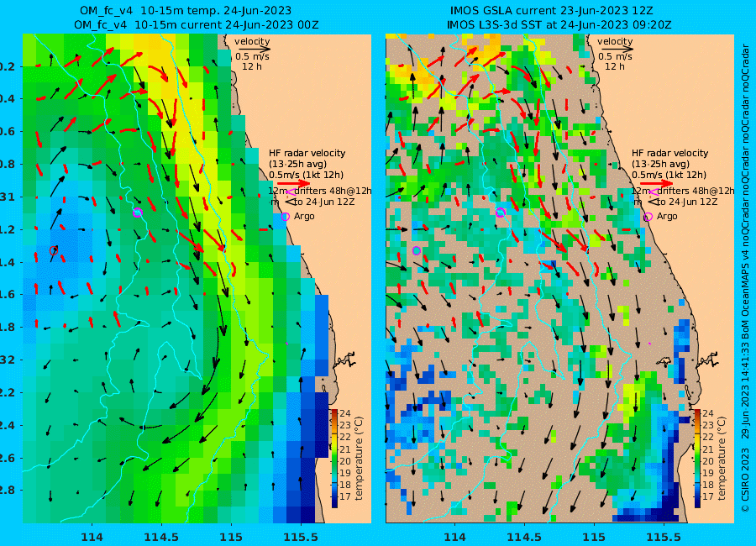Click the 'Argo' legend label in the left panel
The image size is (756, 546).
pos(304,217)
